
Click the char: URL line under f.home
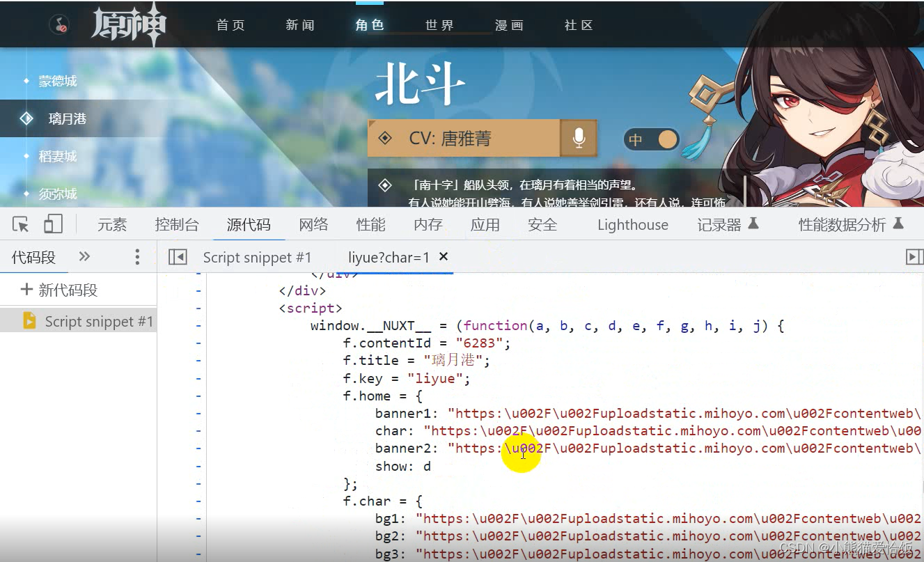[x=648, y=430]
